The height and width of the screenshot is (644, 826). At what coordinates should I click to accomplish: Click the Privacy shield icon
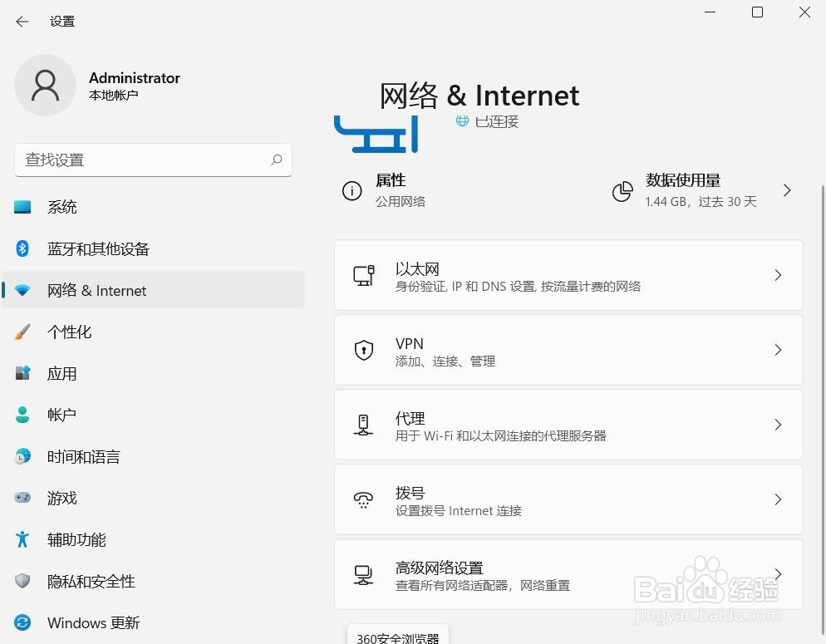click(22, 581)
